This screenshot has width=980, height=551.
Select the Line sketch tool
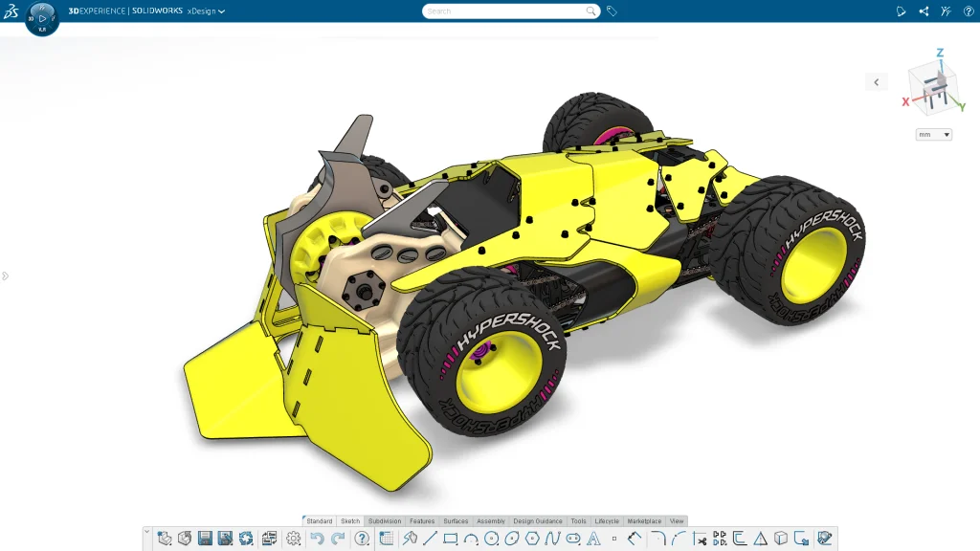(x=431, y=538)
